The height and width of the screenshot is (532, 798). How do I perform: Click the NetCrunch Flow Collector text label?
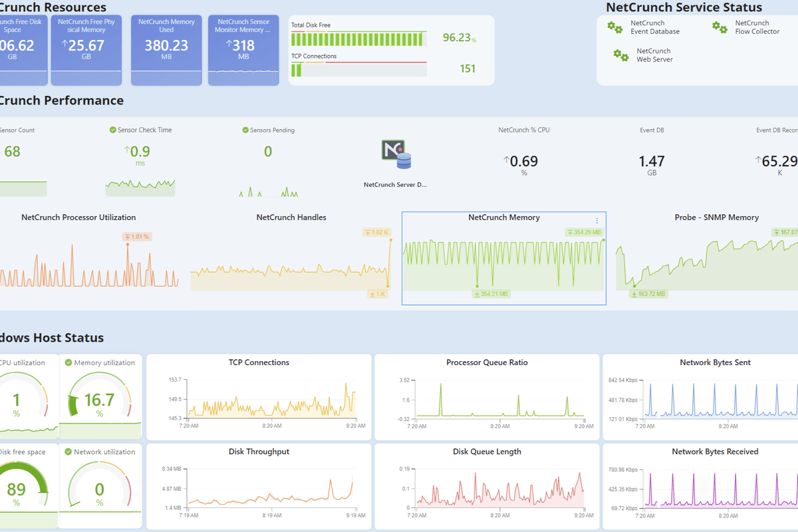point(757,27)
